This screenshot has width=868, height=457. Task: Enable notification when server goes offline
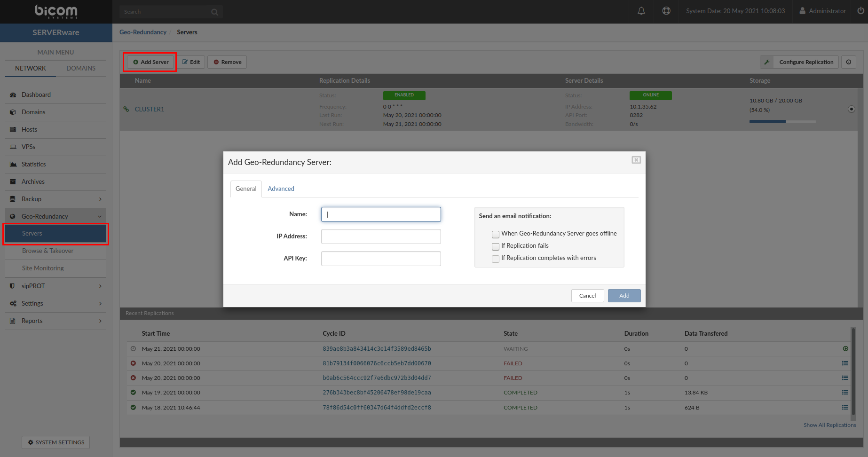pyautogui.click(x=495, y=234)
